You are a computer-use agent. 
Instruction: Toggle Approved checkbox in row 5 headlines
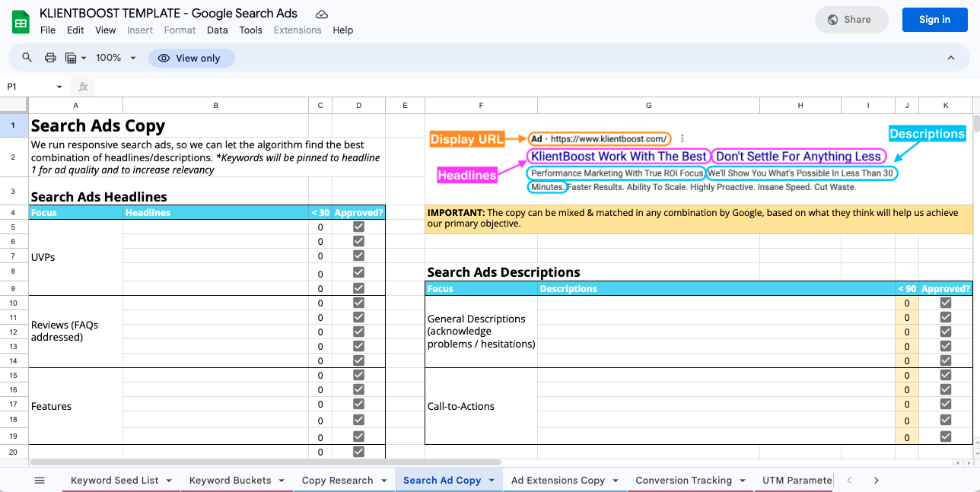click(358, 227)
